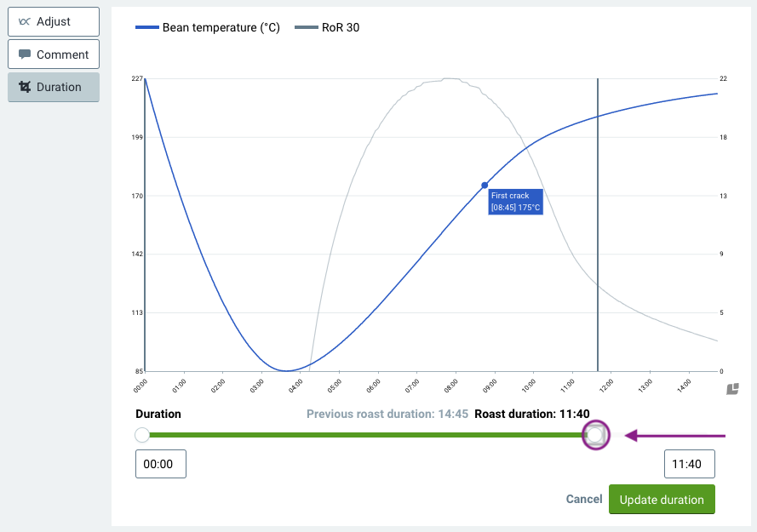This screenshot has height=532, width=757.
Task: Open the Adjust panel
Action: (x=54, y=21)
